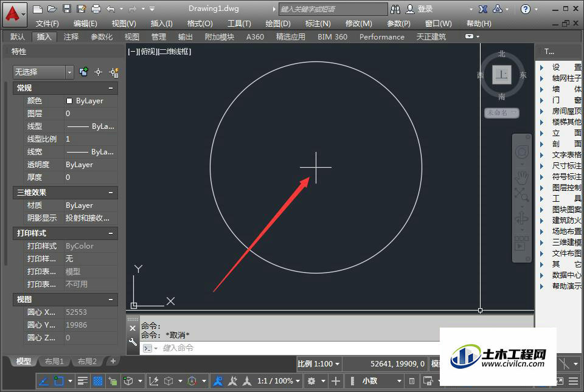Screen dimensions: 584x392
Task: Click the navigation bar Zoom Extents icon
Action: pos(521,194)
